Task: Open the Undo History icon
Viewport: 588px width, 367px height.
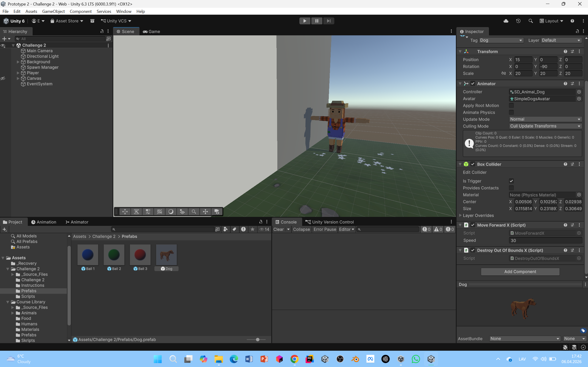Action: 518,21
